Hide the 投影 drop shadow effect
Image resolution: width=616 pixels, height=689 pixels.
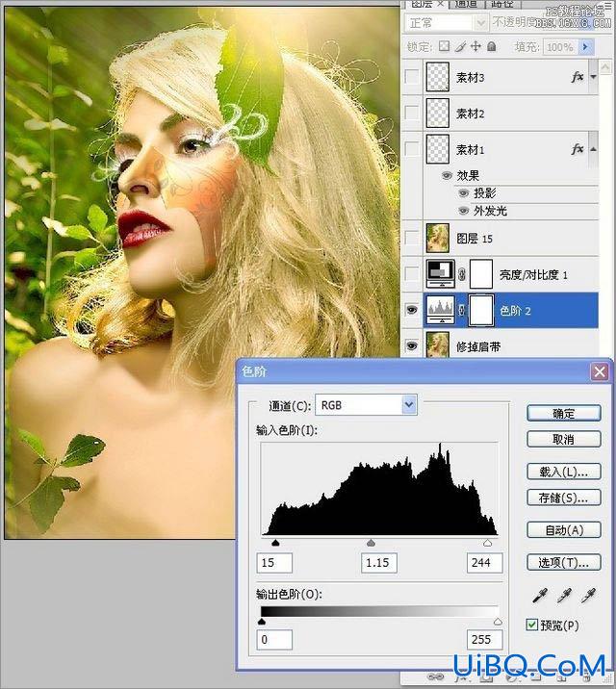(464, 193)
